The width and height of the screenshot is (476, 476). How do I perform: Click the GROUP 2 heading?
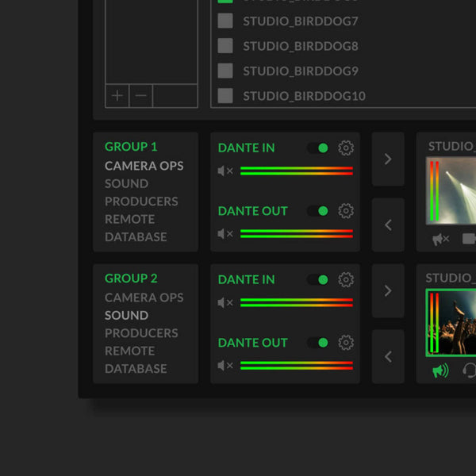click(x=131, y=278)
